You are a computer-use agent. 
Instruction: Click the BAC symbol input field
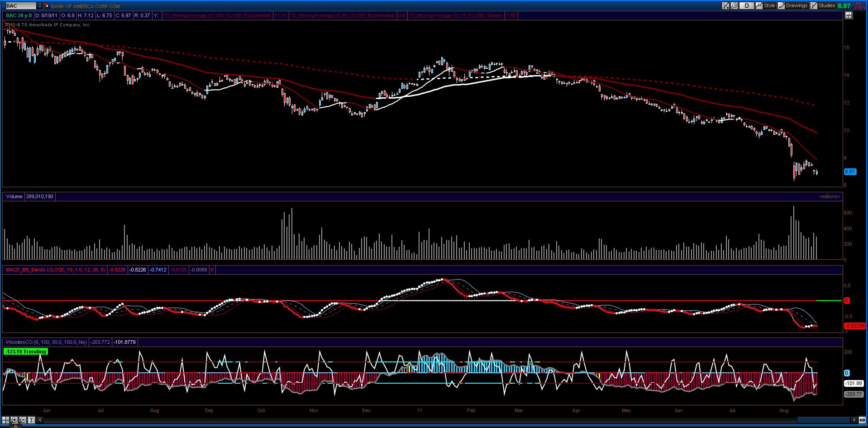[x=21, y=6]
